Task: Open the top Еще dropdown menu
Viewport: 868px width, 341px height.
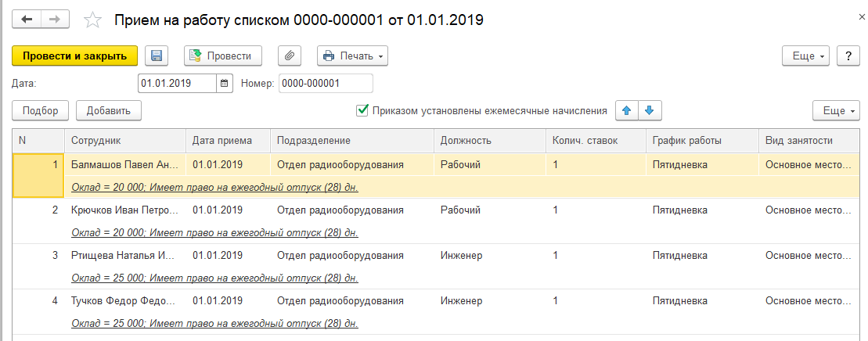Action: tap(806, 56)
